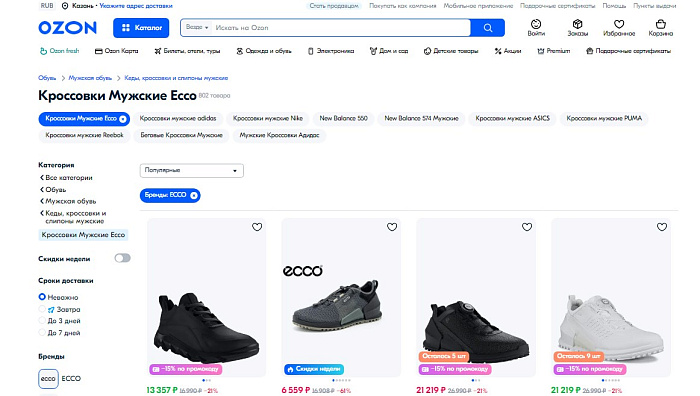Open the Одежда и обувь menu item

tap(263, 51)
